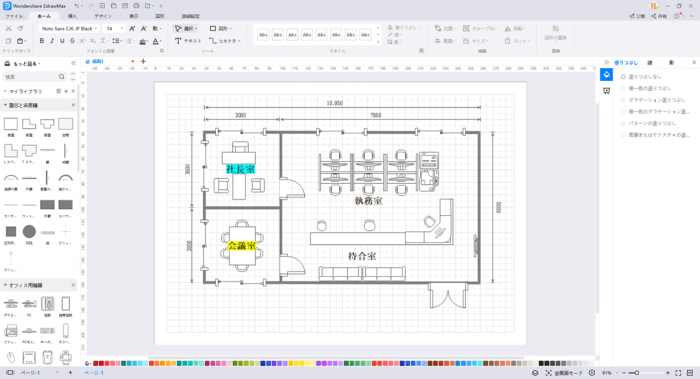Select 単一色の塗りつぶし radio option
Screen dimensions: 700x379
pyautogui.click(x=623, y=88)
